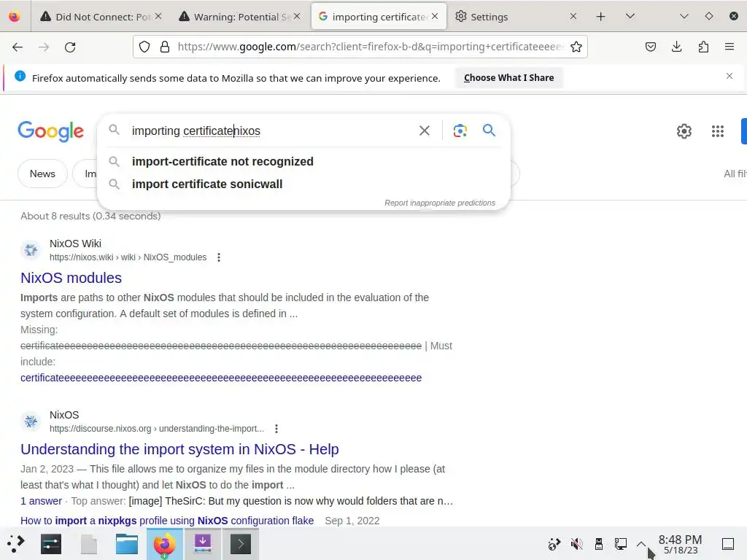The image size is (747, 560).
Task: Close the Did Not Connect tab
Action: (x=158, y=16)
